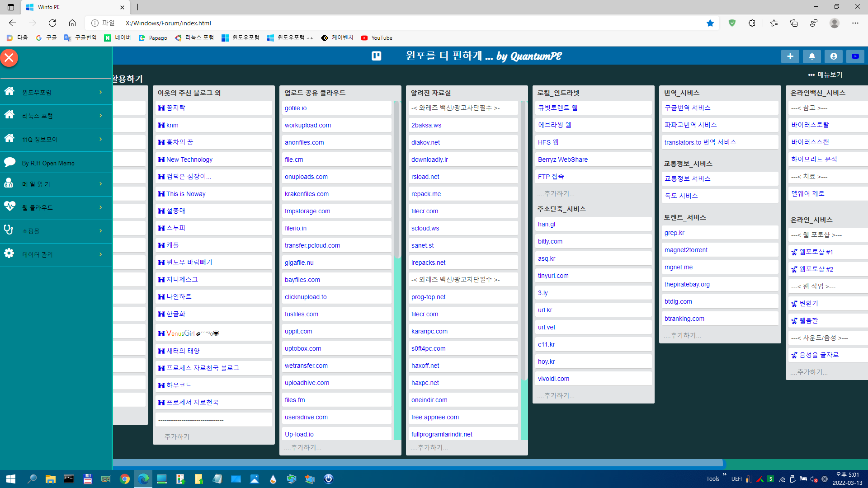Click the gear icon beside 데이터 관리

9,253
